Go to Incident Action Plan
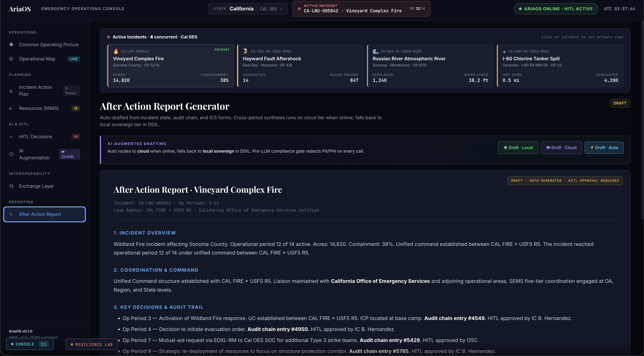 coord(45,91)
